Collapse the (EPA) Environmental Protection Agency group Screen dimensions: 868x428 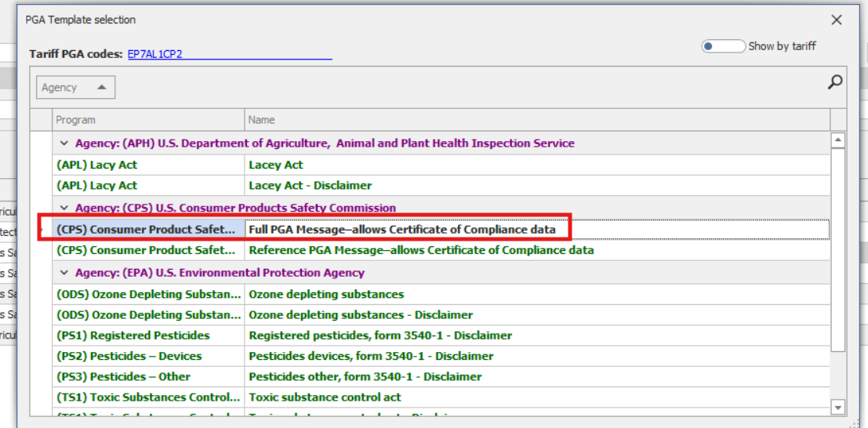point(64,273)
